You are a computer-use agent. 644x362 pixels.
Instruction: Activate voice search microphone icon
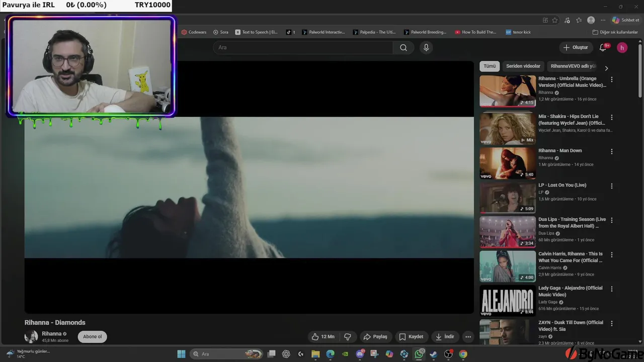[x=426, y=47]
